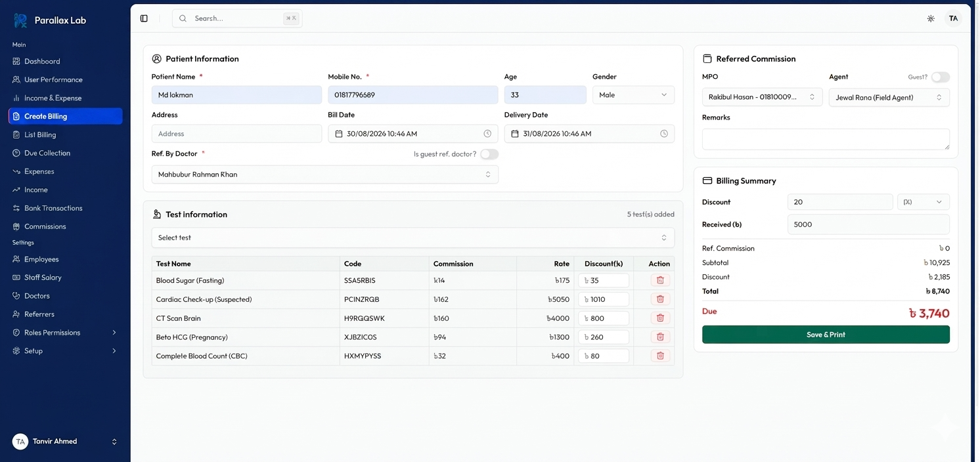Click the calendar icon in Bill Date
Viewport: 980px width, 462px height.
coord(339,134)
